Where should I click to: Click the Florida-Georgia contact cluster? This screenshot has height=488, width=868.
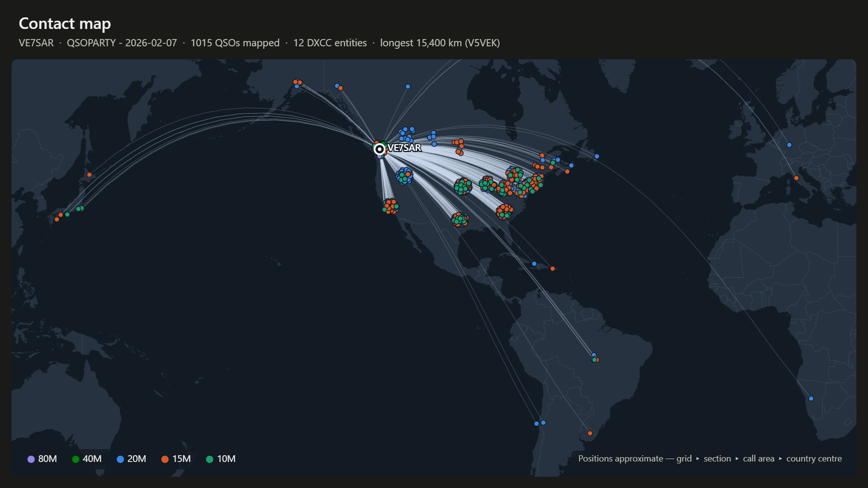pyautogui.click(x=505, y=212)
